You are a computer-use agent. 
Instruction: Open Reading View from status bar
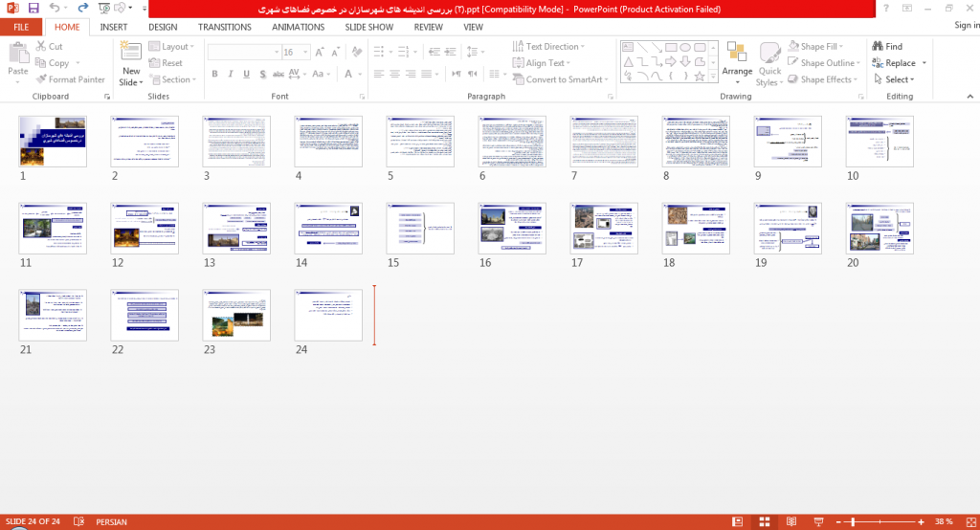[791, 522]
